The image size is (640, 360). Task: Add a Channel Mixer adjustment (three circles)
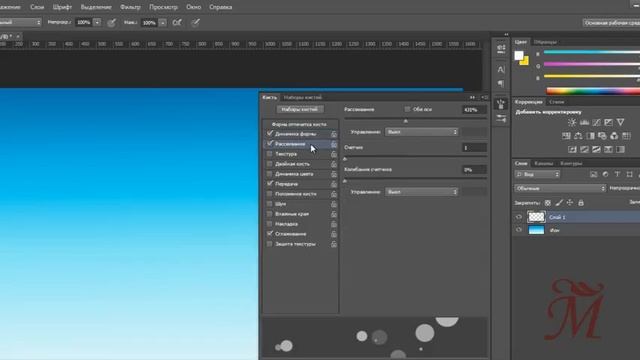coord(614,136)
